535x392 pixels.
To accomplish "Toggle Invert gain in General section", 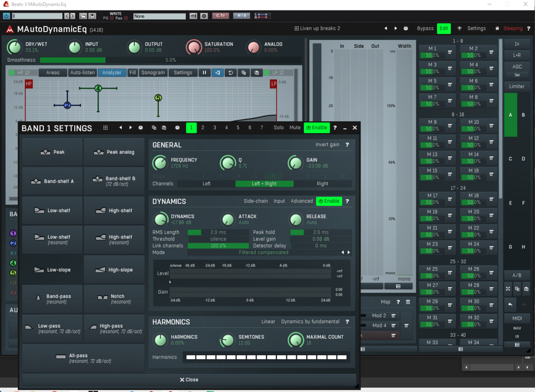I will [x=327, y=145].
